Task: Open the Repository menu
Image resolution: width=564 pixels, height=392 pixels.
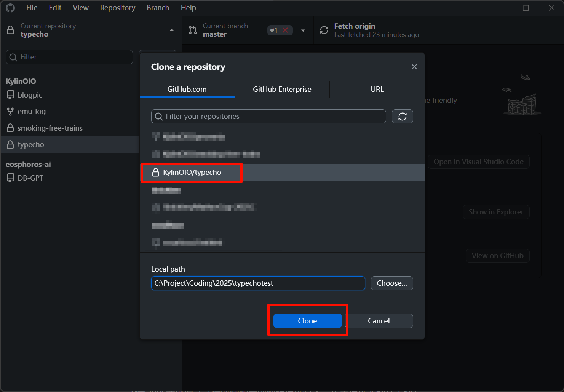Action: point(118,8)
